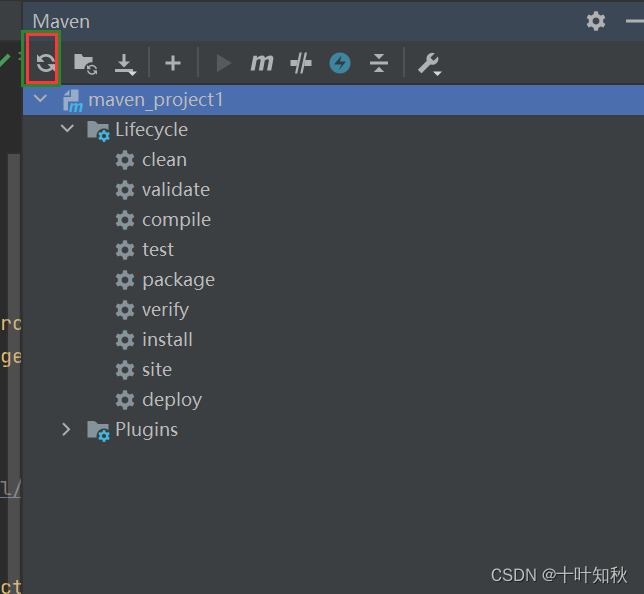Select the site lifecycle goal
Viewport: 644px width, 594px height.
pos(157,370)
